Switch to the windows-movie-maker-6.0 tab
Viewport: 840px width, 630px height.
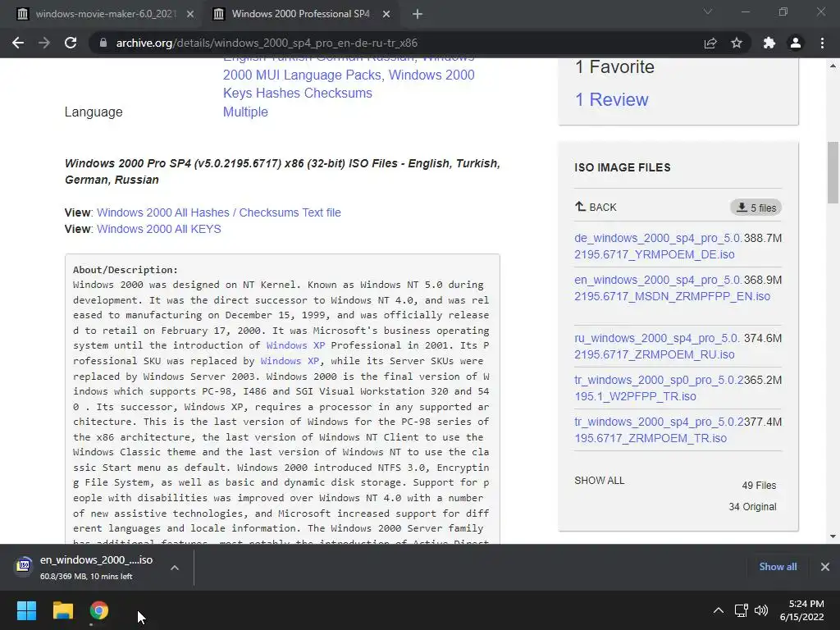tap(106, 14)
